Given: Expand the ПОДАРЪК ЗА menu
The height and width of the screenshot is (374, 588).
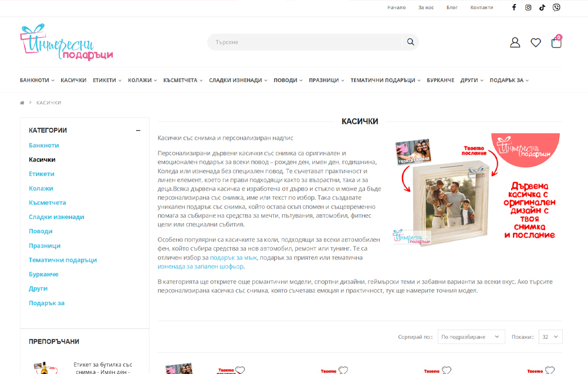Looking at the screenshot, I should [x=509, y=80].
